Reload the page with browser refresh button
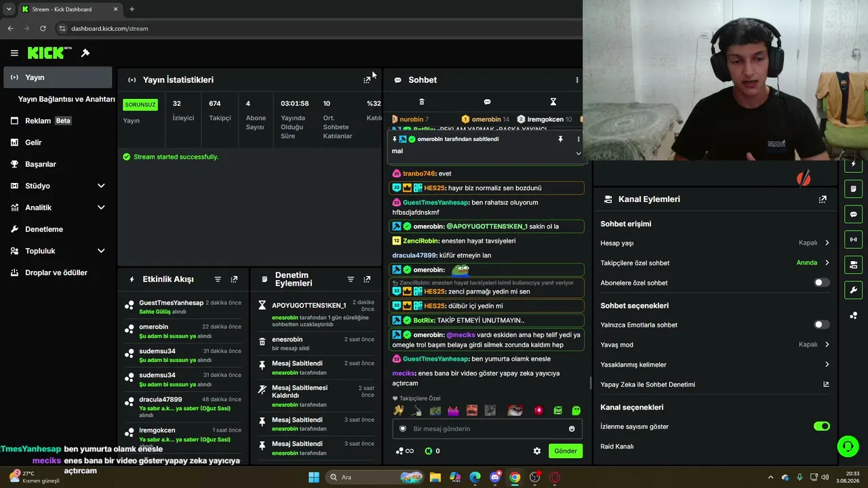Screen dimensions: 868x488 click(x=43, y=28)
